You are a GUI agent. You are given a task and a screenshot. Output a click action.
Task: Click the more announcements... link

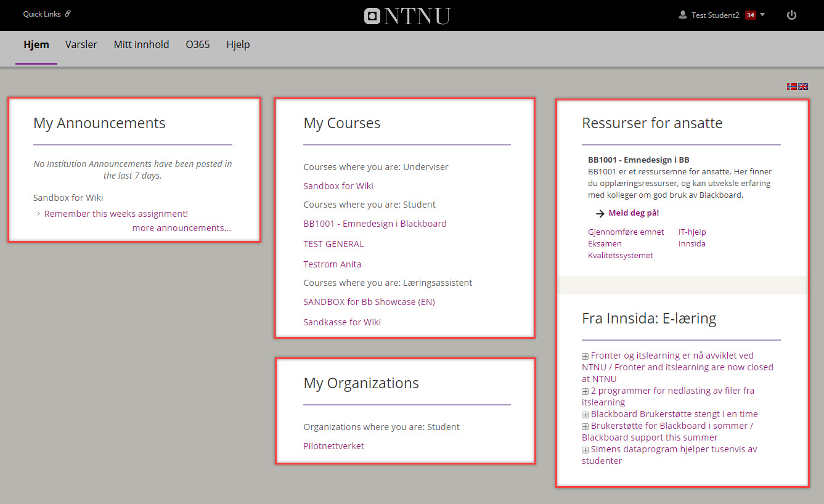pyautogui.click(x=182, y=228)
